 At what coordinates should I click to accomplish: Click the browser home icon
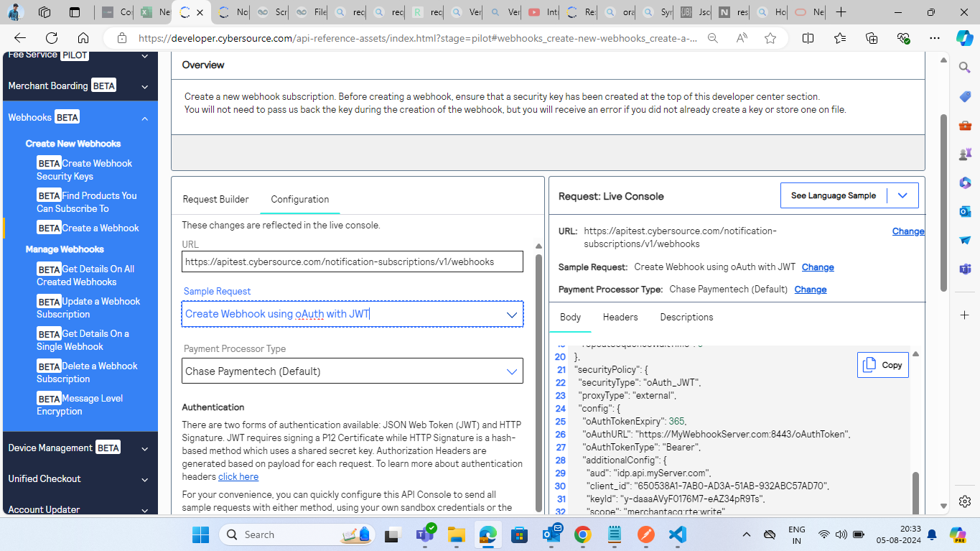tap(83, 39)
